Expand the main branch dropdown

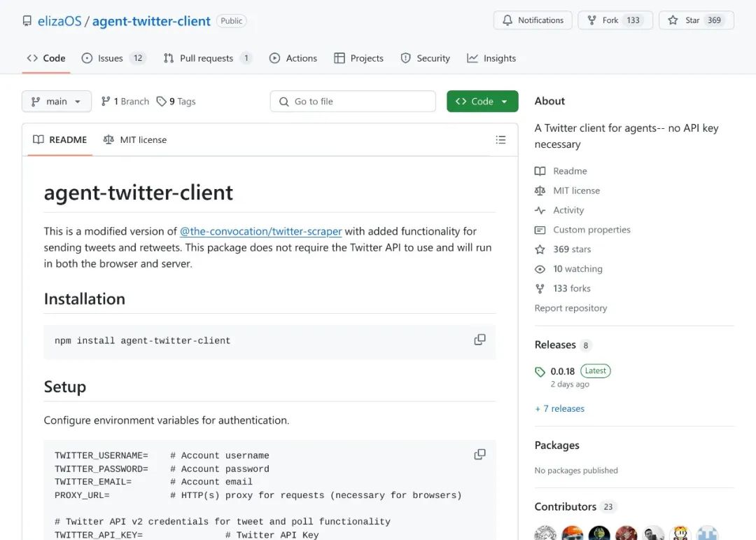coord(57,102)
